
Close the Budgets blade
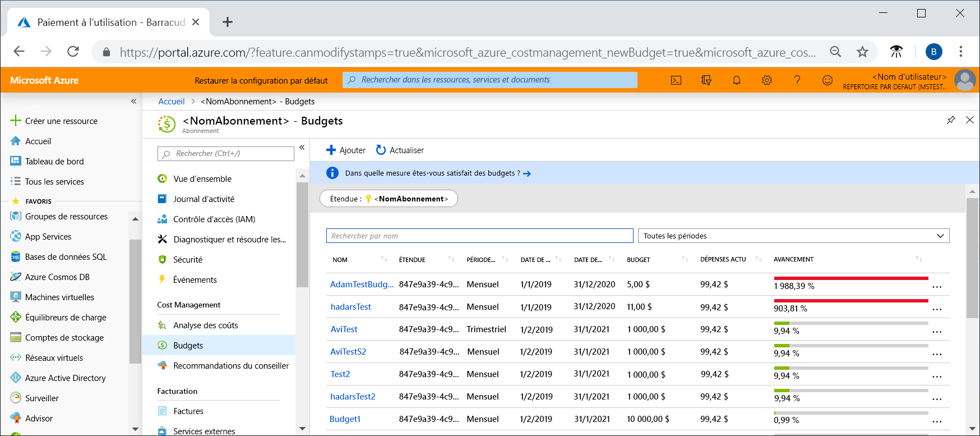coord(970,120)
